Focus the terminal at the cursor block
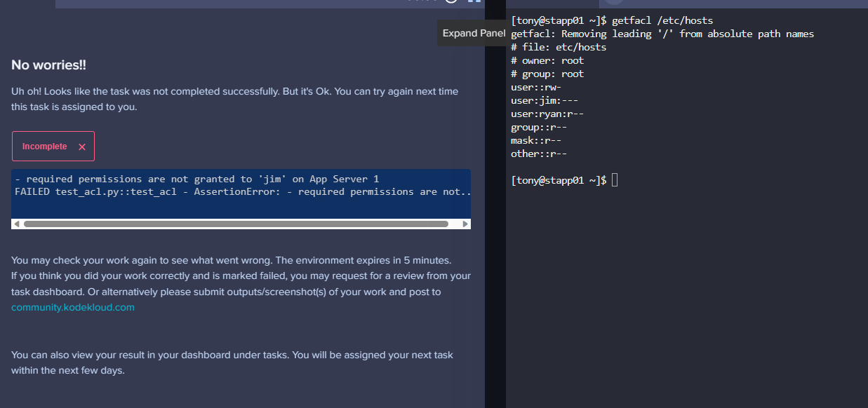The image size is (868, 408). point(615,180)
